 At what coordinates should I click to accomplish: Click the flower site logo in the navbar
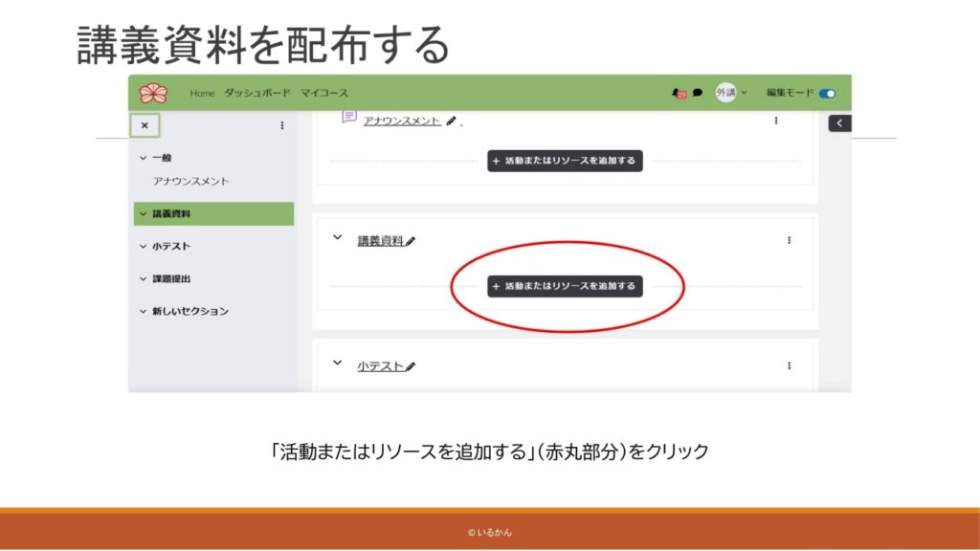(x=153, y=93)
